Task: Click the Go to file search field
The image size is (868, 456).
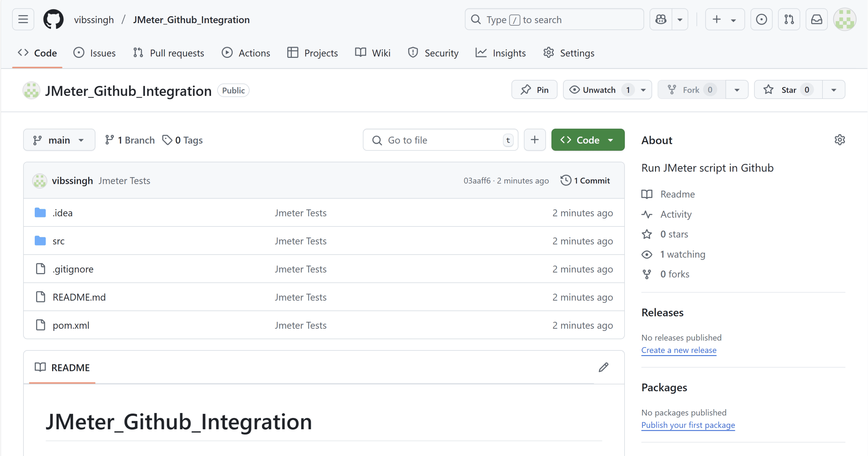Action: point(440,140)
